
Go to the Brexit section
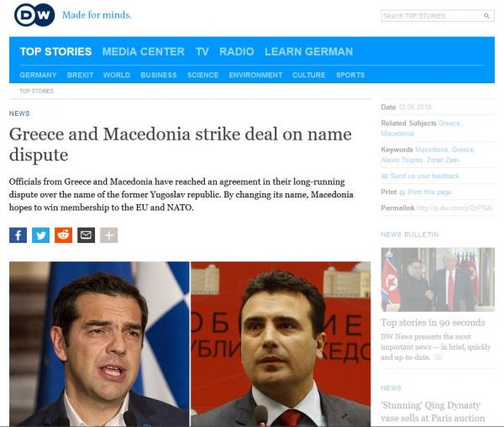coord(81,75)
